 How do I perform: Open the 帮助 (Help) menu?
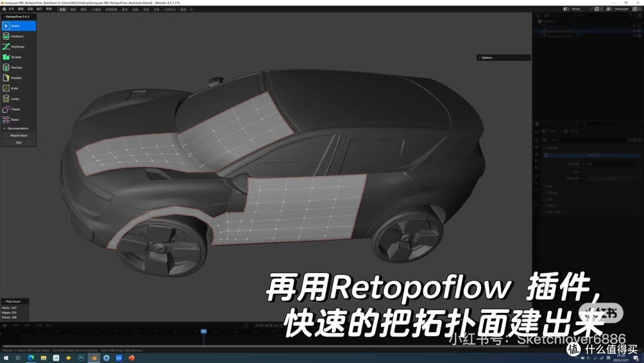pyautogui.click(x=49, y=9)
